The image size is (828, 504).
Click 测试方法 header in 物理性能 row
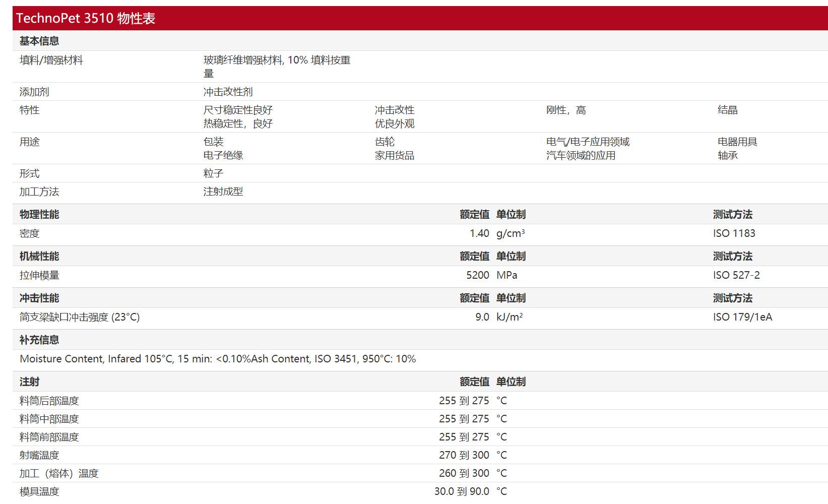pyautogui.click(x=733, y=214)
